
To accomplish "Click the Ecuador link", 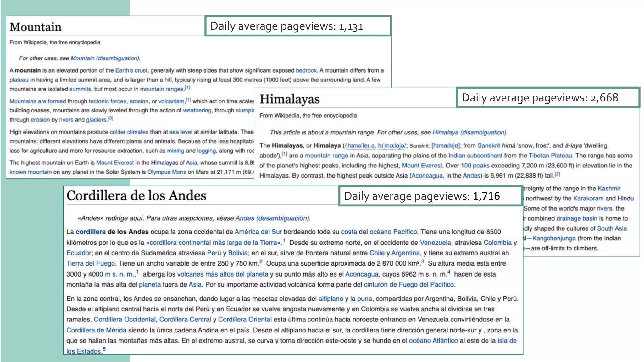I will (x=79, y=253).
